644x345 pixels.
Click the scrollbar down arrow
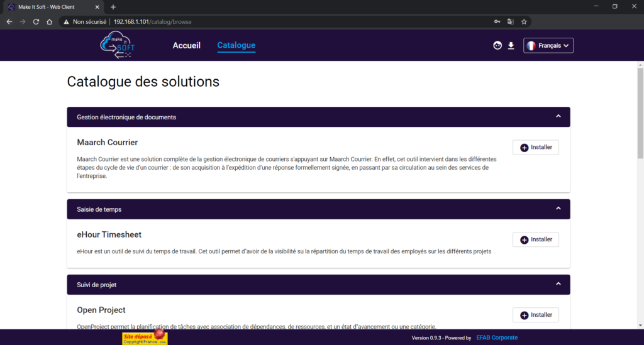tap(640, 326)
